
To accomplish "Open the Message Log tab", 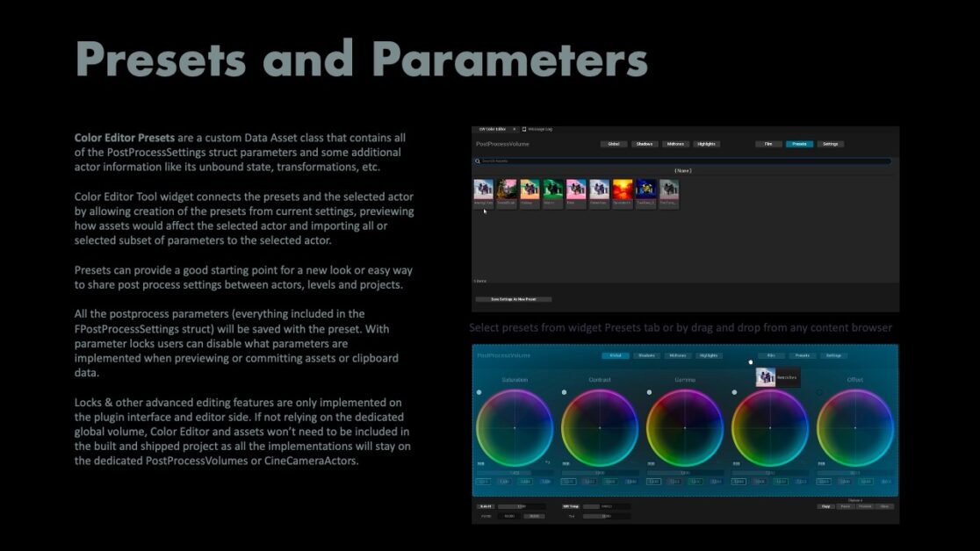I will click(x=537, y=129).
